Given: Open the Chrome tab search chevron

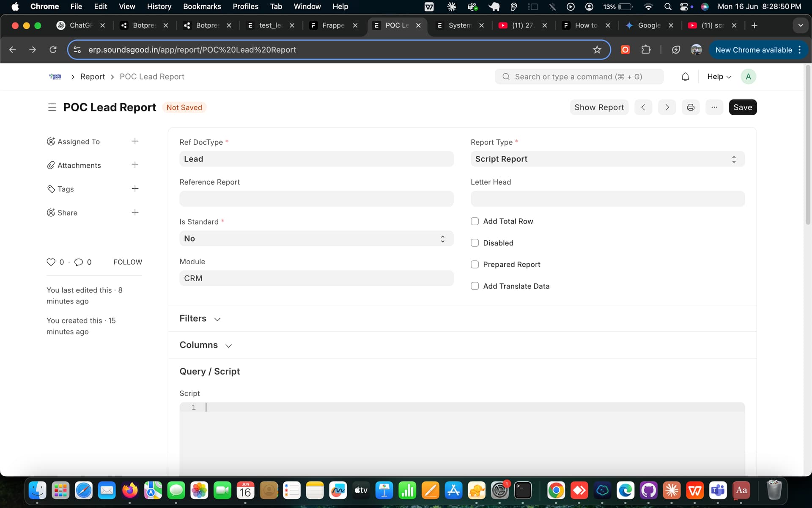Looking at the screenshot, I should (800, 25).
